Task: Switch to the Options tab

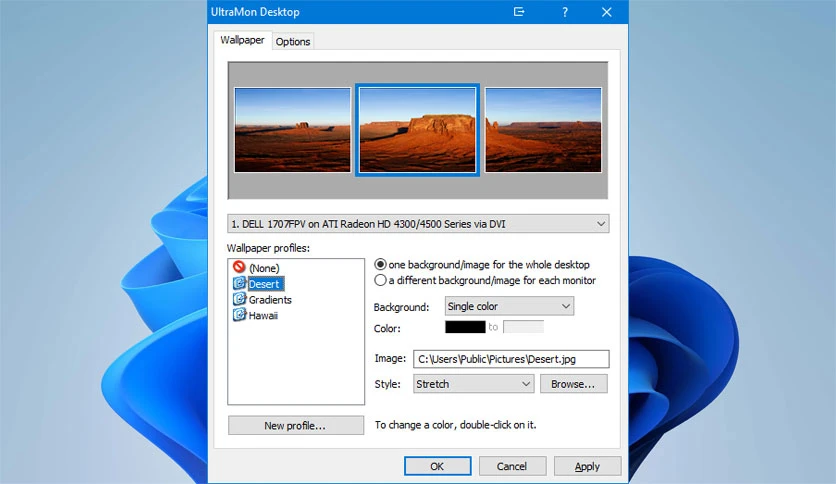Action: pos(293,42)
